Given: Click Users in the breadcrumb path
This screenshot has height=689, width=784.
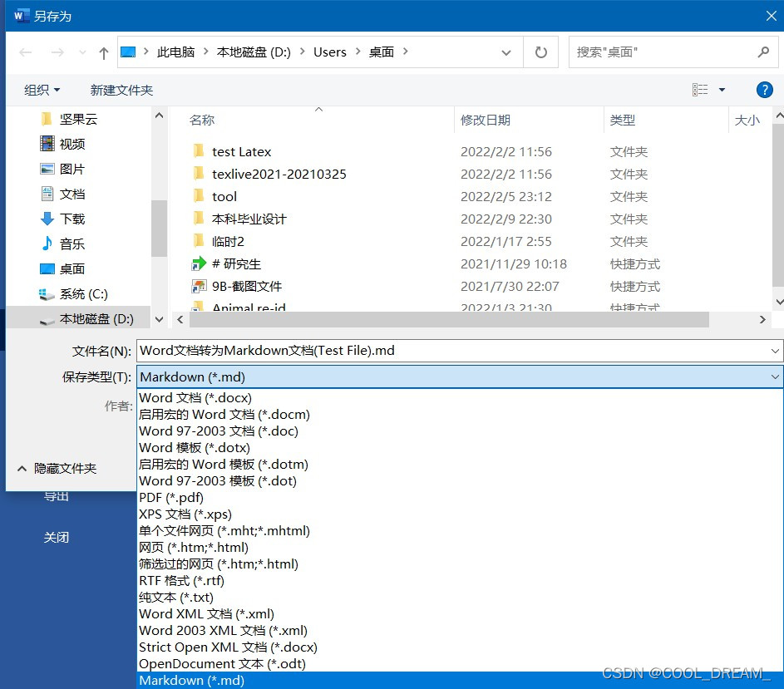Looking at the screenshot, I should tap(330, 52).
